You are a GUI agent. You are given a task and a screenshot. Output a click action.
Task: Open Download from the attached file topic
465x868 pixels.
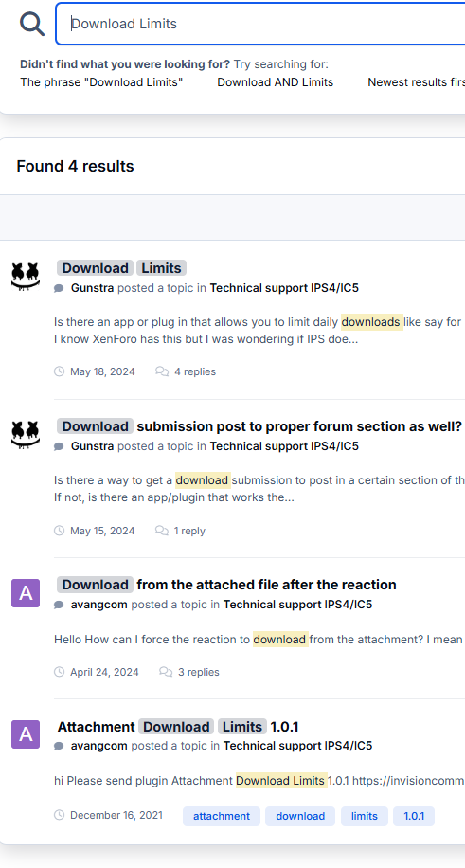[x=227, y=585]
